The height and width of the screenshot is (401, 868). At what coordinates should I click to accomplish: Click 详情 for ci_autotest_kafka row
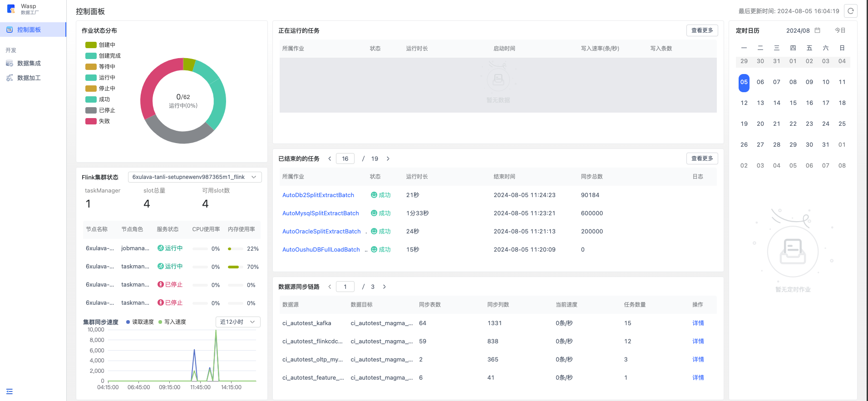698,323
